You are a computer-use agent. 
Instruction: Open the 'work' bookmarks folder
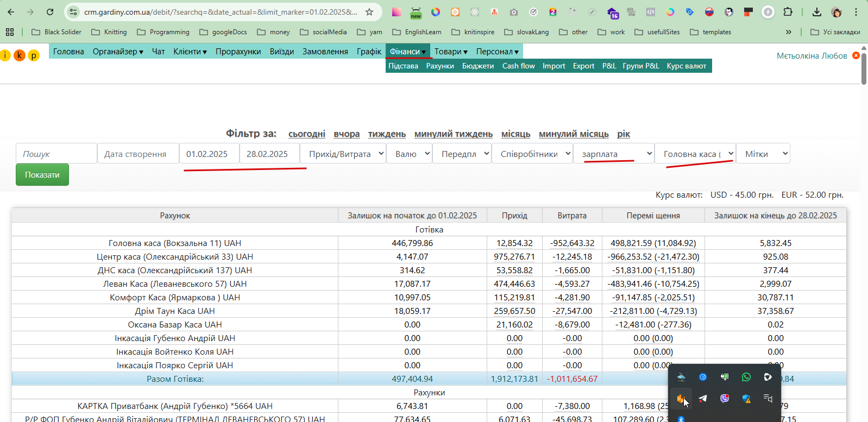(612, 32)
